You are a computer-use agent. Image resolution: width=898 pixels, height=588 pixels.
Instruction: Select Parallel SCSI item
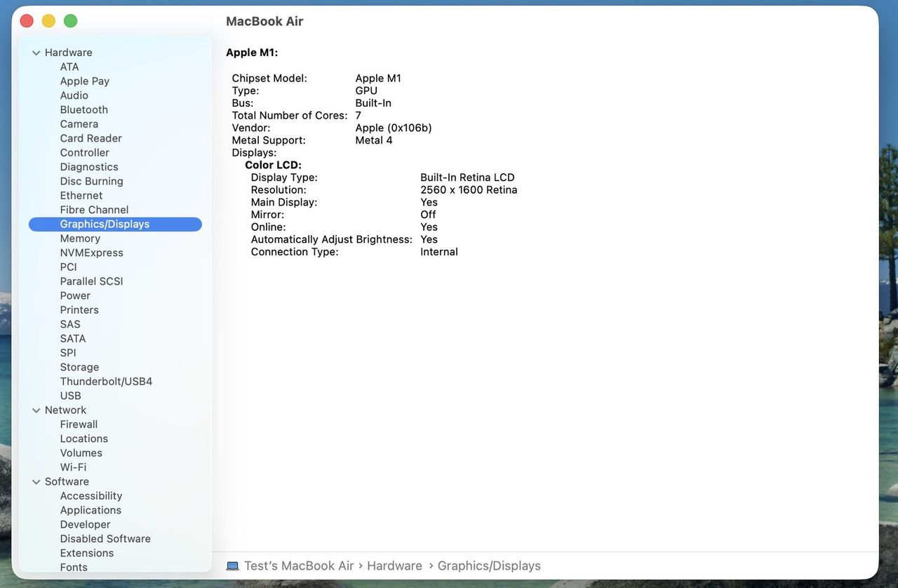tap(92, 281)
